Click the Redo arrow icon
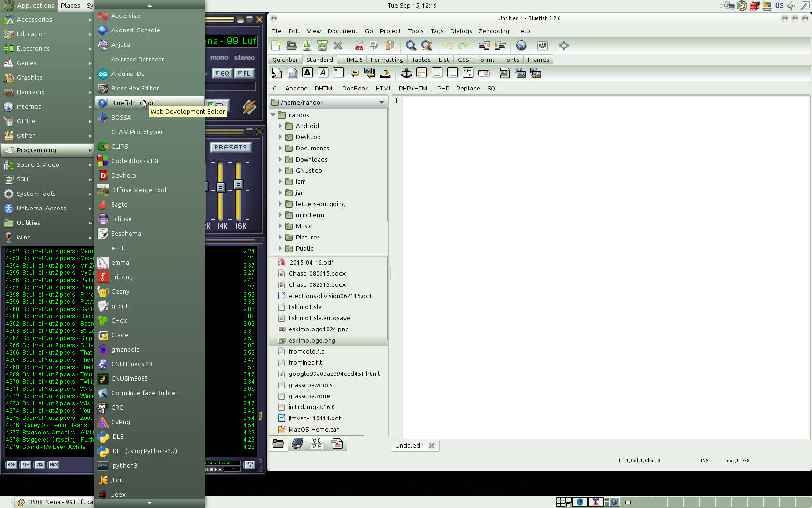This screenshot has height=508, width=812. coord(464,45)
